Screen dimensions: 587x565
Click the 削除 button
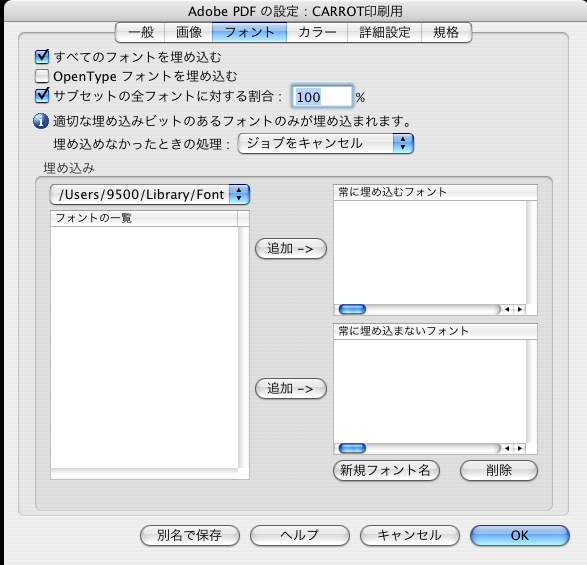(499, 470)
